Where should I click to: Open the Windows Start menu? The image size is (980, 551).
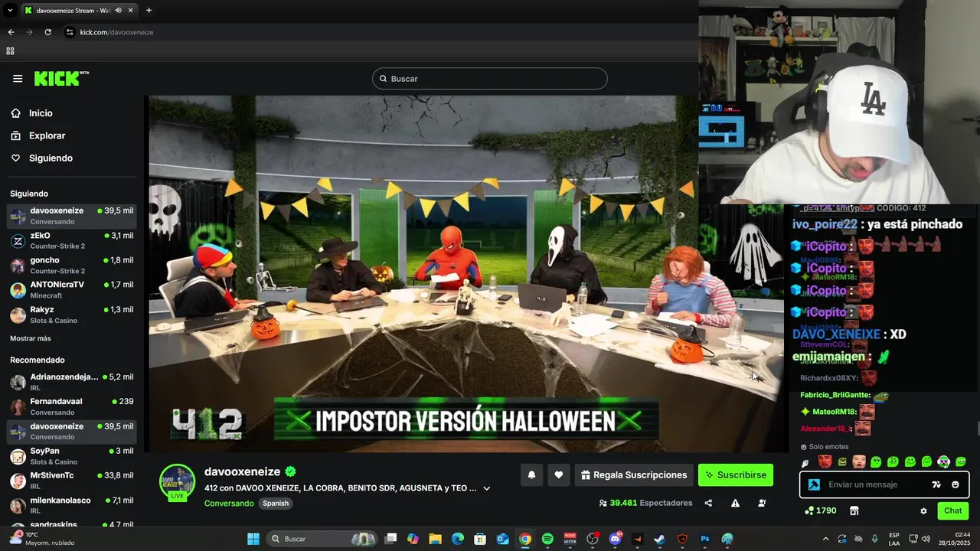(253, 539)
